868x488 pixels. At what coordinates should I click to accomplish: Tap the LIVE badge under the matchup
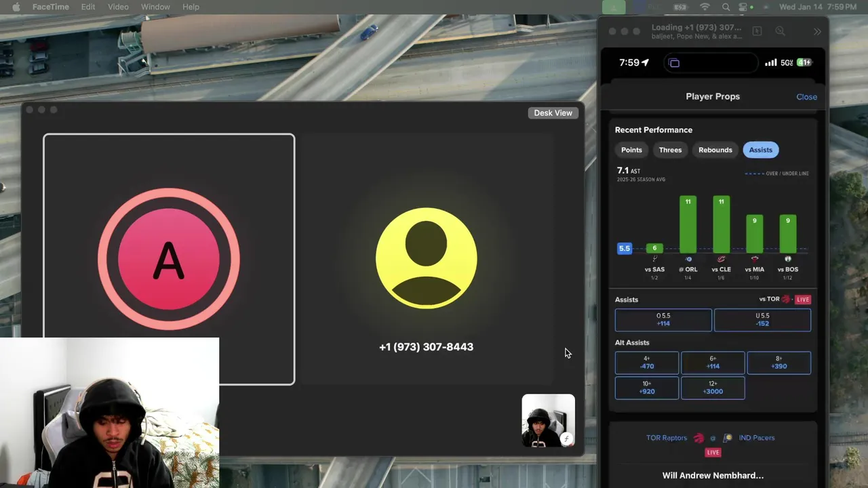[713, 452]
